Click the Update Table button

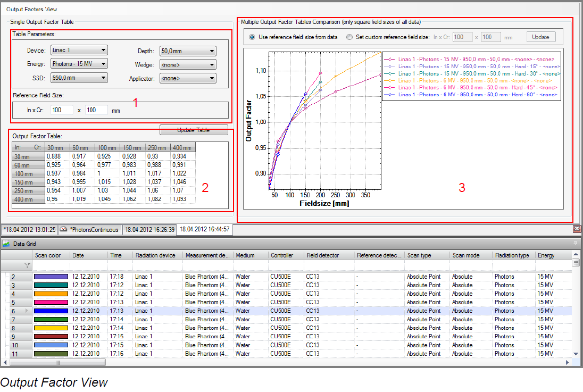tap(194, 130)
